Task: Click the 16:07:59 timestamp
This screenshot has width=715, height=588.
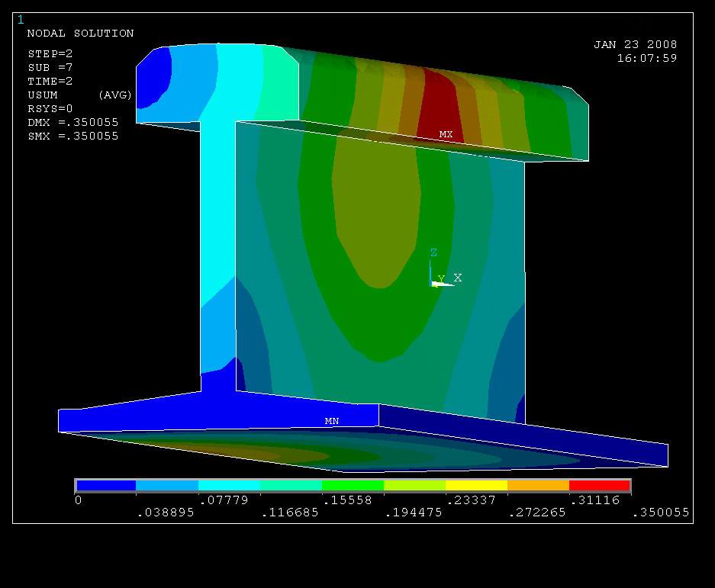Action: 647,58
